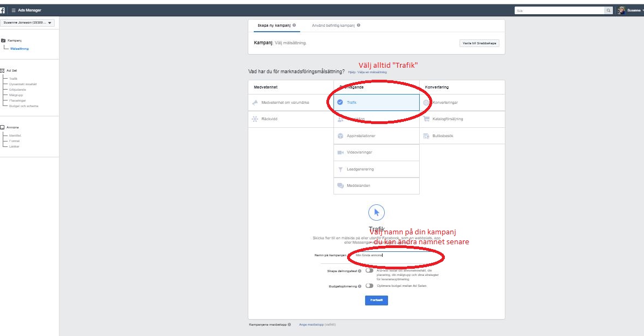644x336 pixels.
Task: Click the Ange maxbelopp link
Action: coord(311,325)
